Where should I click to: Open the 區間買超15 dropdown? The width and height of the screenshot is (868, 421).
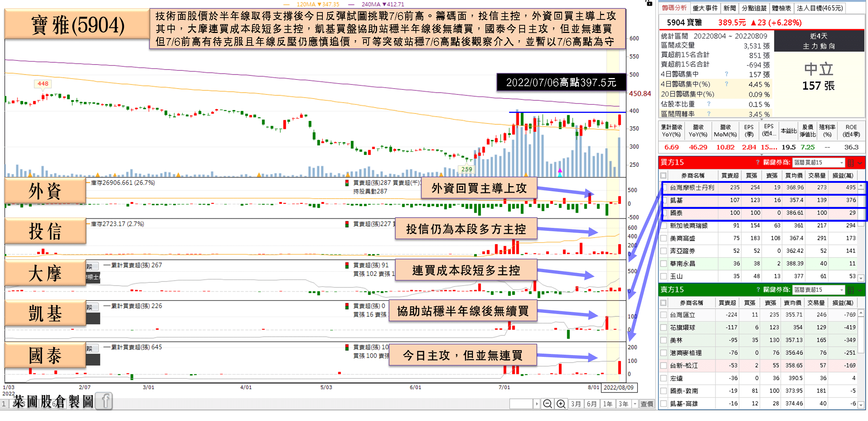point(819,162)
